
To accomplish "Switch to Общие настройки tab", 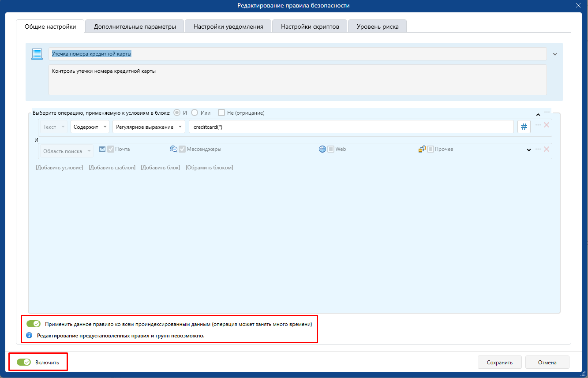I will click(x=50, y=26).
